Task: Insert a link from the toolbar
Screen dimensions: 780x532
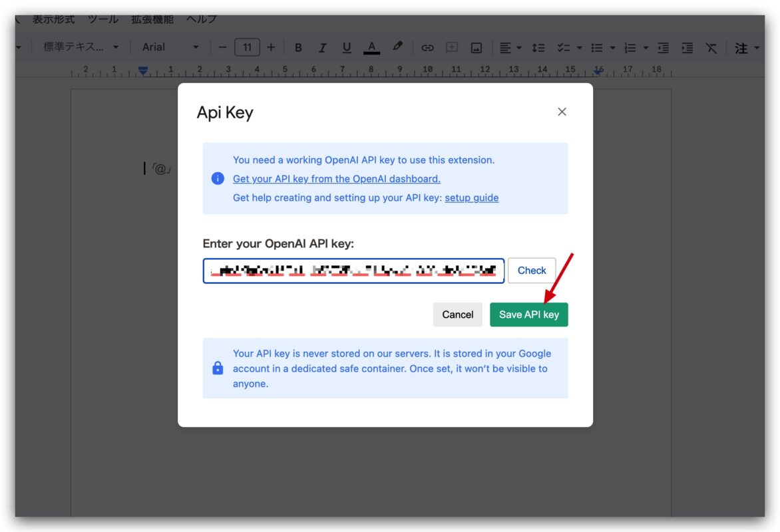Action: [427, 48]
